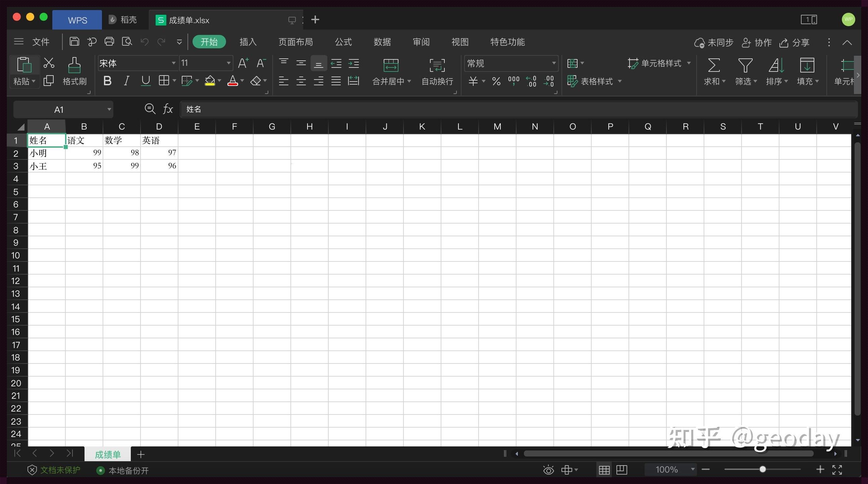Open the Data (数据) tab
This screenshot has height=484, width=868.
coord(382,42)
